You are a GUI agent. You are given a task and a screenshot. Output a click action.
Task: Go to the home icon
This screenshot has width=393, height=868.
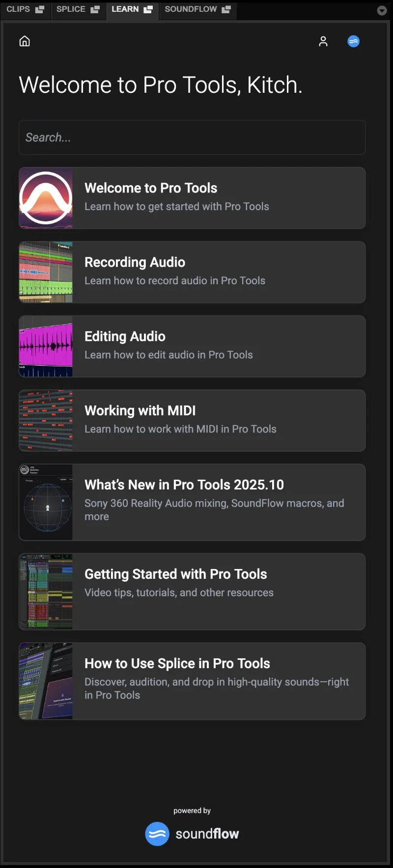click(x=25, y=41)
